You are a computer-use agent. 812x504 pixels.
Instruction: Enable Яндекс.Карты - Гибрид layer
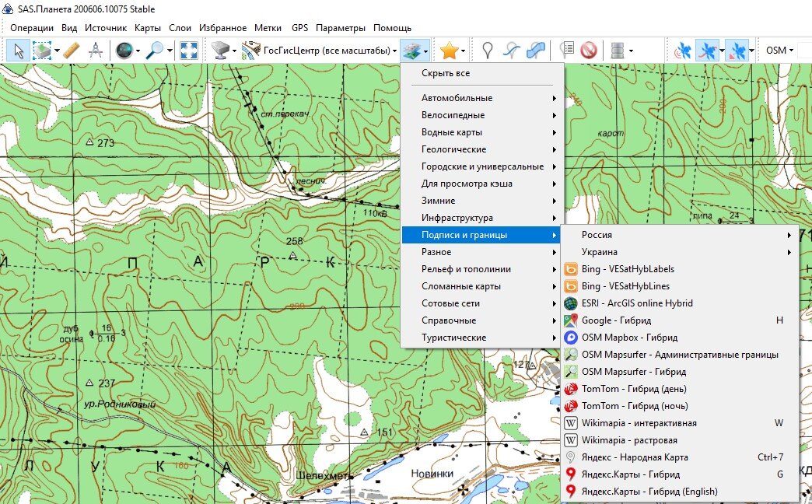click(680, 474)
